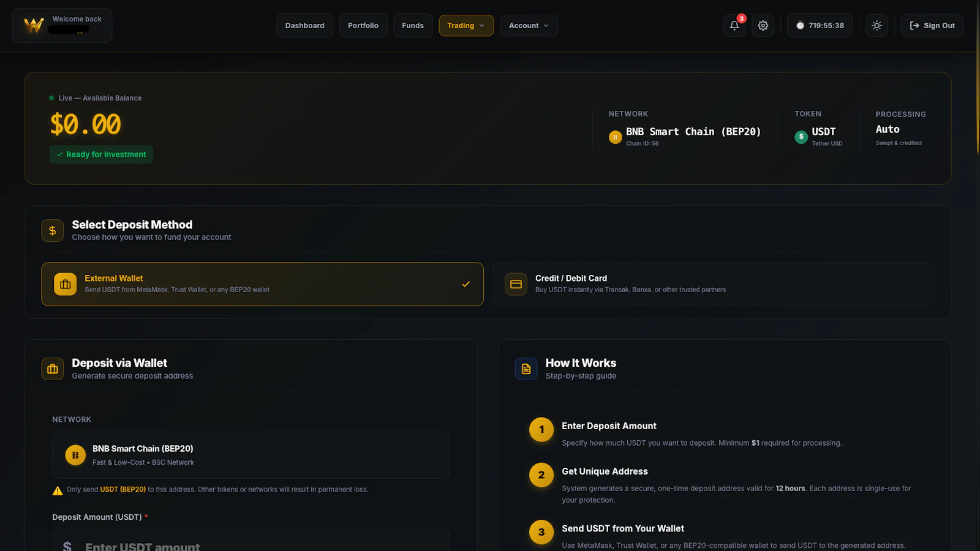The width and height of the screenshot is (980, 551).
Task: Click the gold W logo icon
Action: [34, 25]
